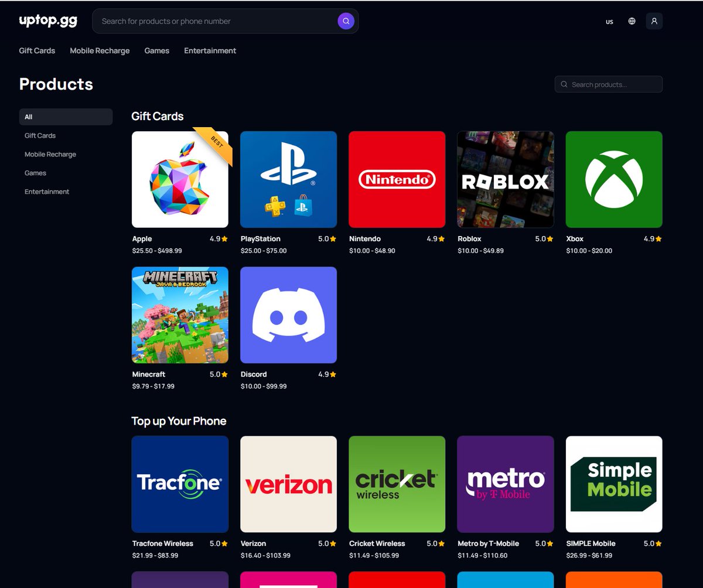Open the user account icon
703x588 pixels.
point(654,21)
